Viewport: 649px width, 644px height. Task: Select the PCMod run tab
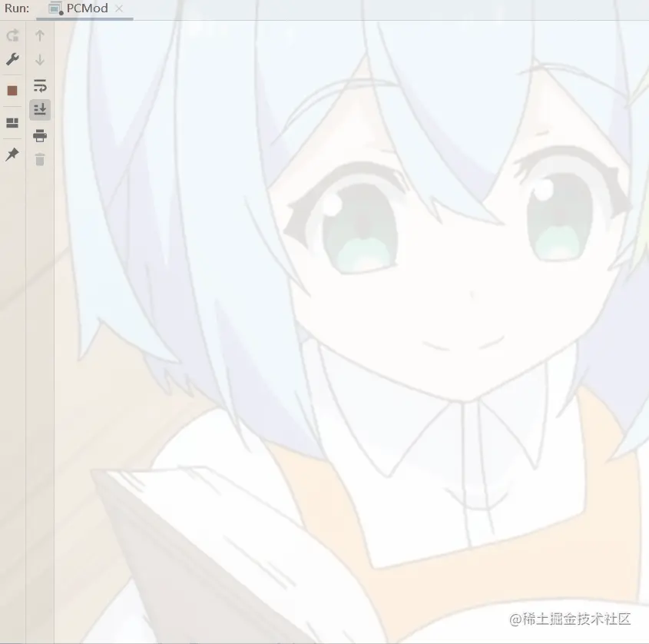[86, 8]
